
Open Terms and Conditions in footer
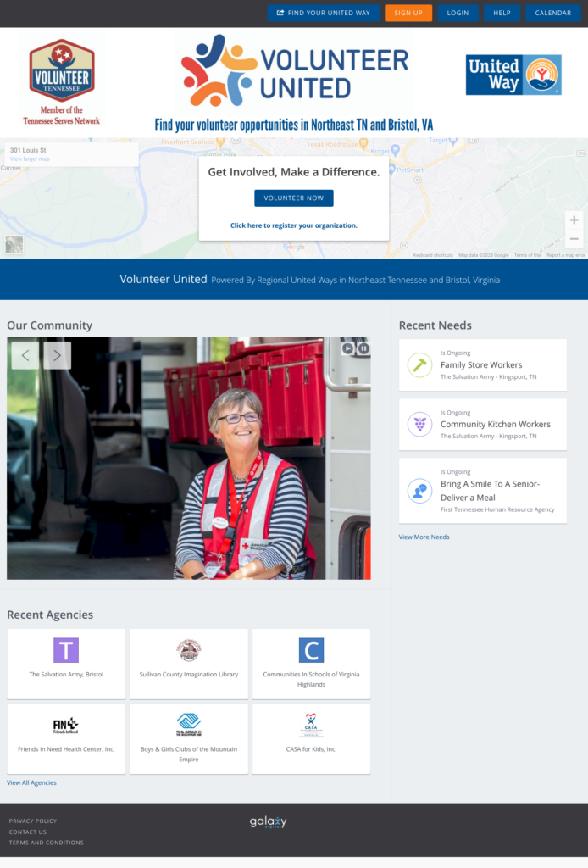coord(47,843)
